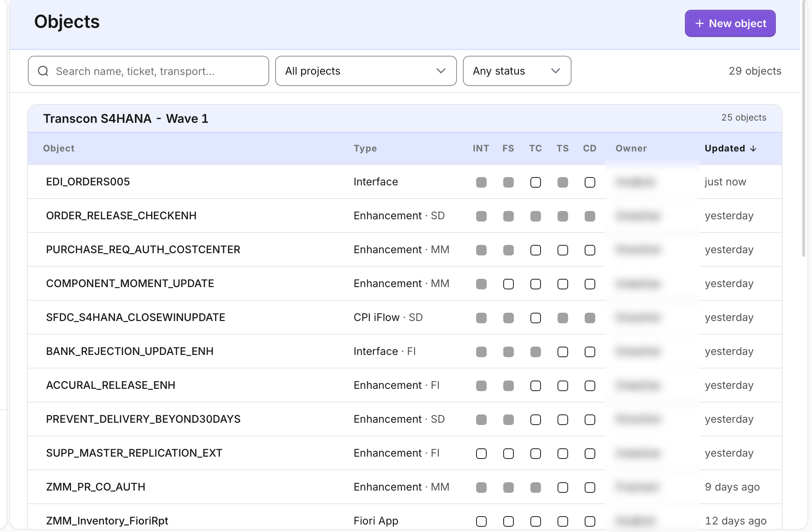Viewport: 812px width, 532px height.
Task: Toggle INT checkbox for SUPP_MASTER_REPLICATION_EXT
Action: pos(481,453)
